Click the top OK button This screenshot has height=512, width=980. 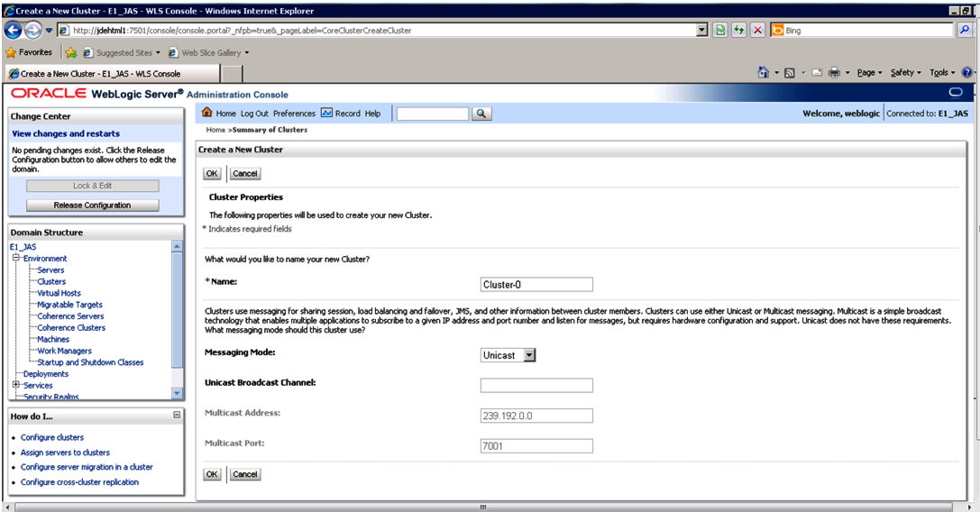pos(212,173)
